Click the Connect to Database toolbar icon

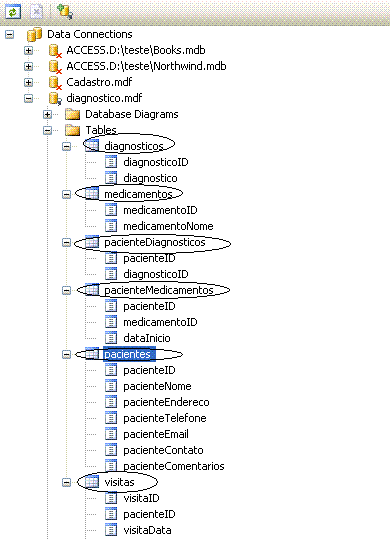tap(64, 12)
